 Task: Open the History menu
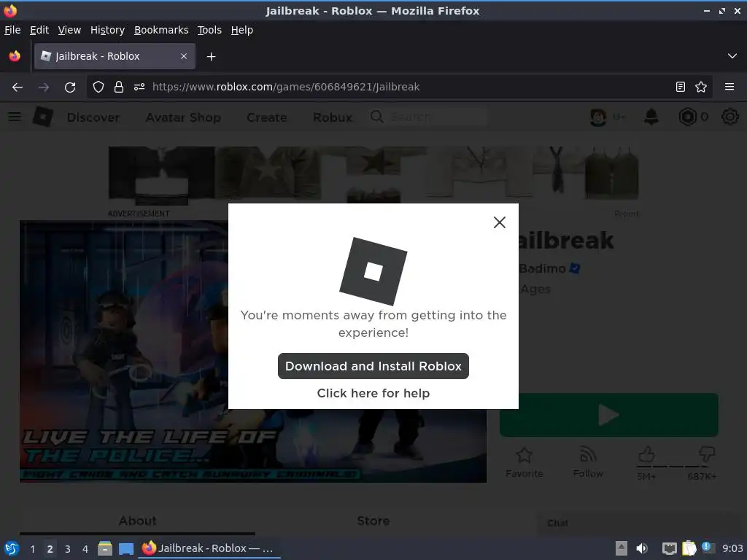coord(107,30)
